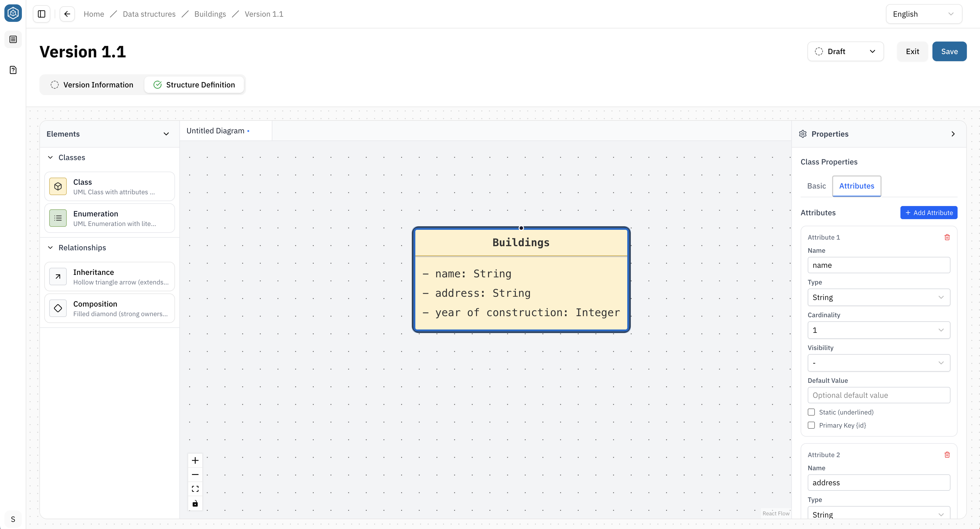The image size is (980, 529).
Task: Open Attribute 1 Visibility dropdown
Action: (x=879, y=363)
